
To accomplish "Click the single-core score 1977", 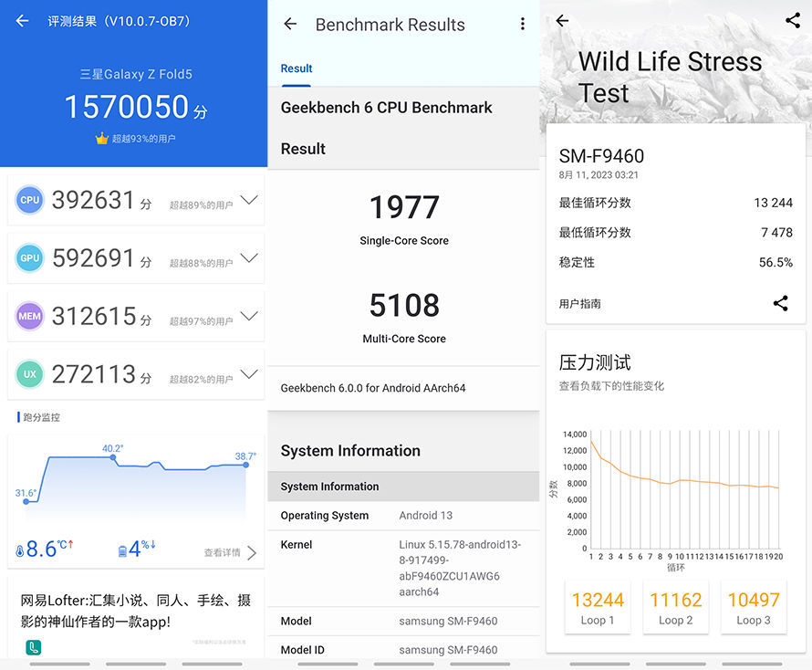I will pos(404,207).
